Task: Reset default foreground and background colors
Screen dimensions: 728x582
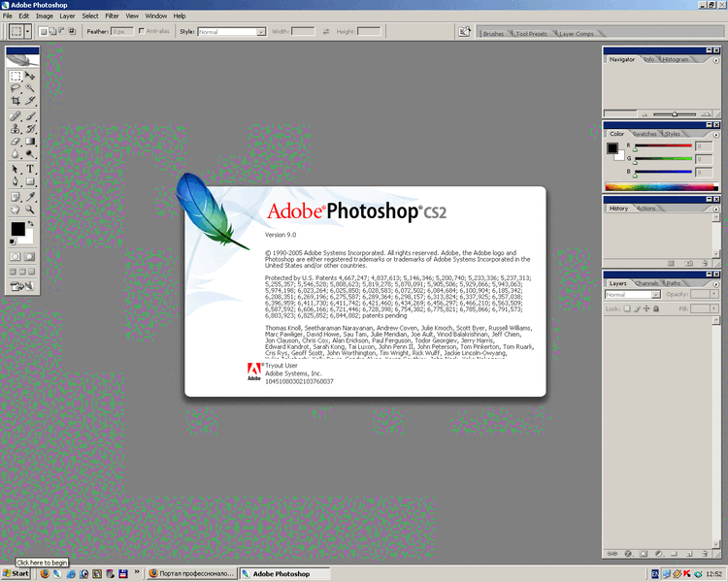Action: [13, 242]
